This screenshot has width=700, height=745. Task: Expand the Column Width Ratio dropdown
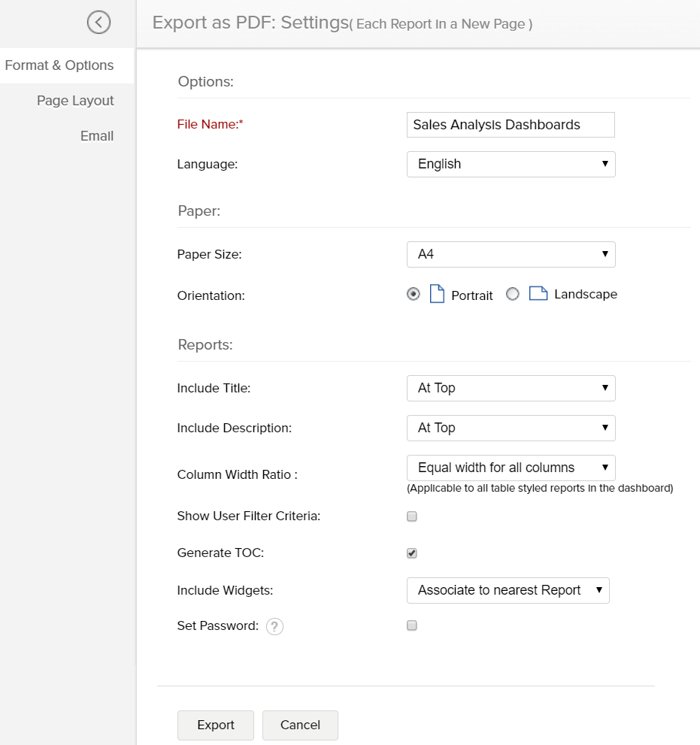click(511, 468)
